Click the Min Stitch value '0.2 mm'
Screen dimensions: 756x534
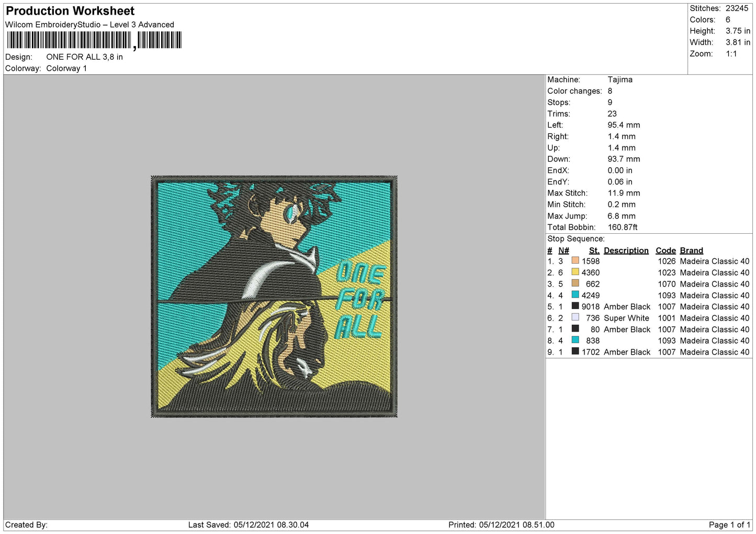pos(622,204)
